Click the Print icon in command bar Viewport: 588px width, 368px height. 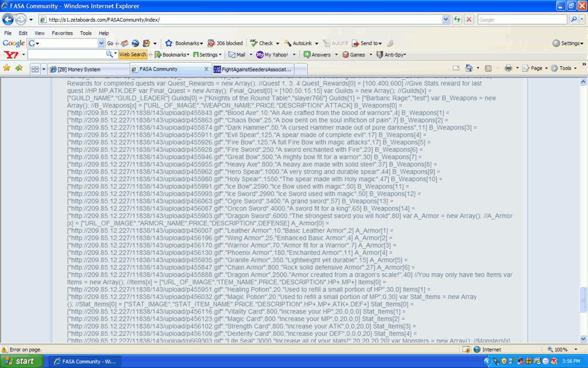(508, 68)
